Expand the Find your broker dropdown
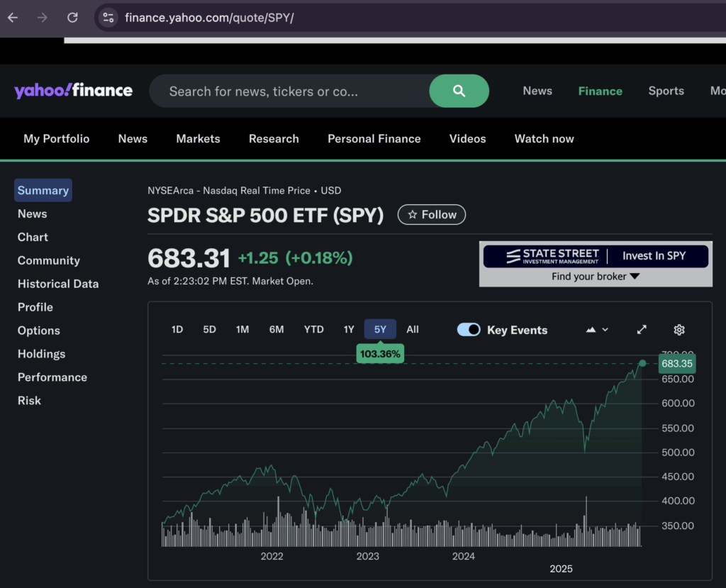Viewport: 726px width, 588px height. pos(596,277)
